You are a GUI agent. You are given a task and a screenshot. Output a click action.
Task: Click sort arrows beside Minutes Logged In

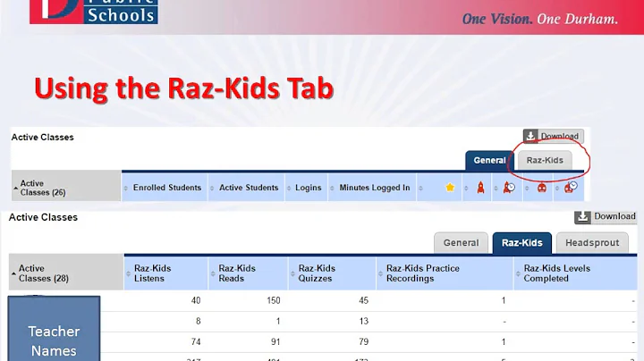point(332,188)
